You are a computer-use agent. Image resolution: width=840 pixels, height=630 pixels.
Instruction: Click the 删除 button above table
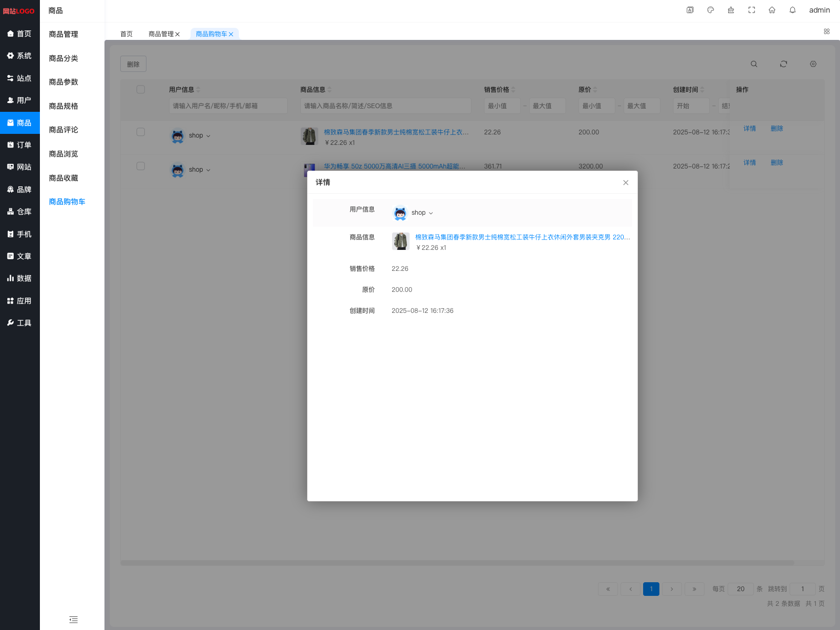click(133, 64)
